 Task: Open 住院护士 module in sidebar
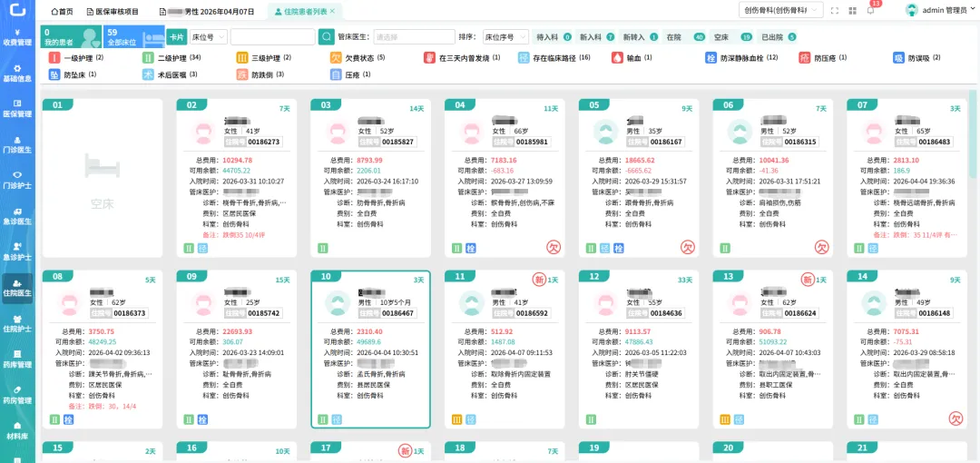[17, 323]
